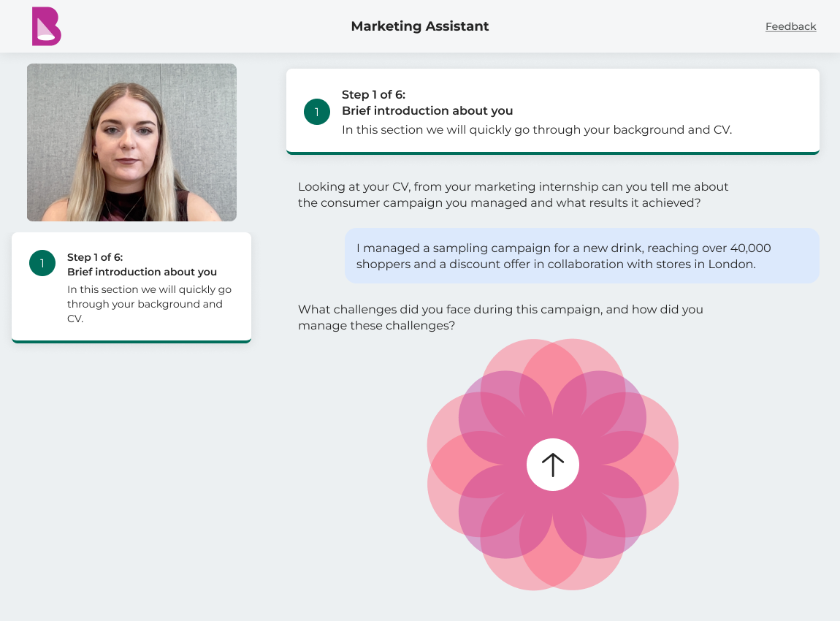
Task: Click the green step 1 badge in header card
Action: tap(316, 112)
